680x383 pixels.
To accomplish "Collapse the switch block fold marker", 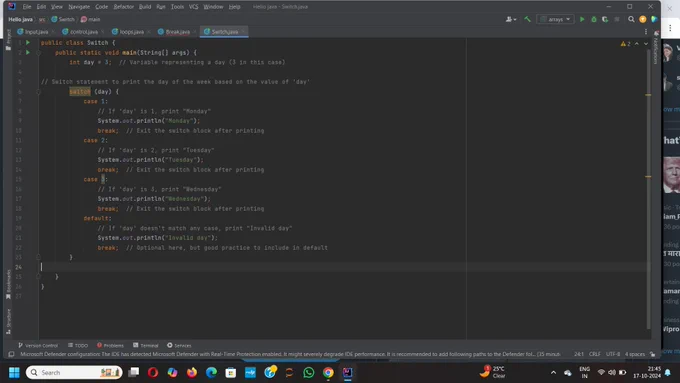I will tap(38, 92).
